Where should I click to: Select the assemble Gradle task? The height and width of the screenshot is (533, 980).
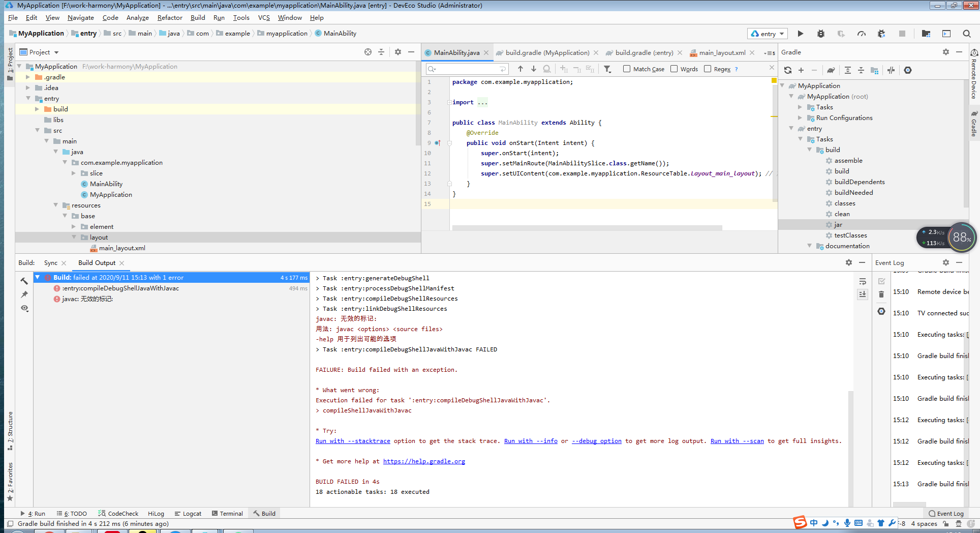[x=848, y=161]
